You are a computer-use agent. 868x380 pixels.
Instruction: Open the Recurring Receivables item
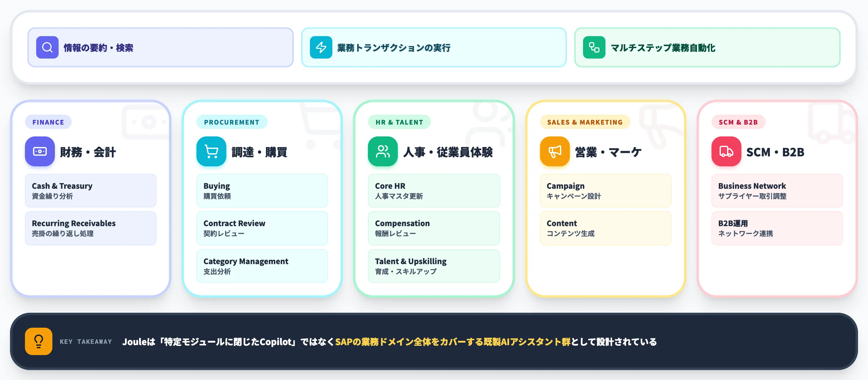click(91, 228)
